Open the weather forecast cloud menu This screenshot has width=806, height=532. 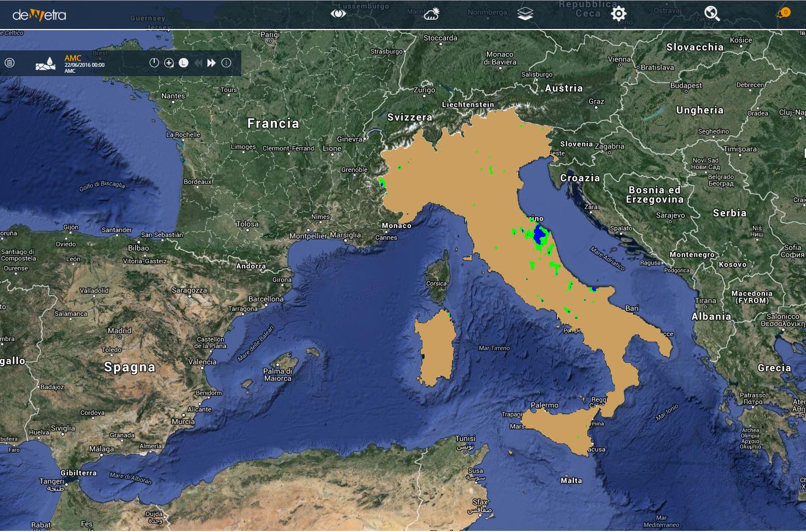tap(432, 14)
